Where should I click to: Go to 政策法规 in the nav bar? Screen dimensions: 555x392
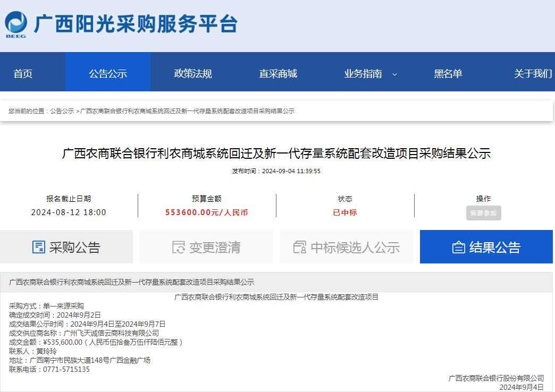[x=193, y=74]
